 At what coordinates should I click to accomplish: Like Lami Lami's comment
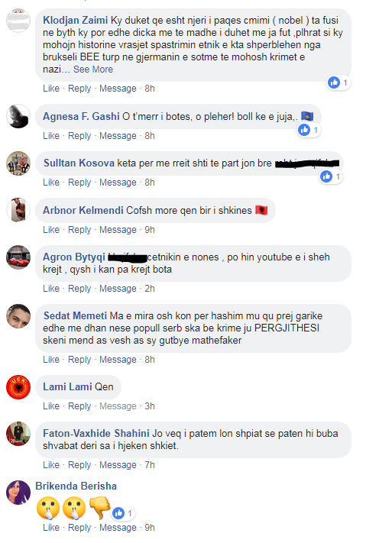pyautogui.click(x=51, y=406)
